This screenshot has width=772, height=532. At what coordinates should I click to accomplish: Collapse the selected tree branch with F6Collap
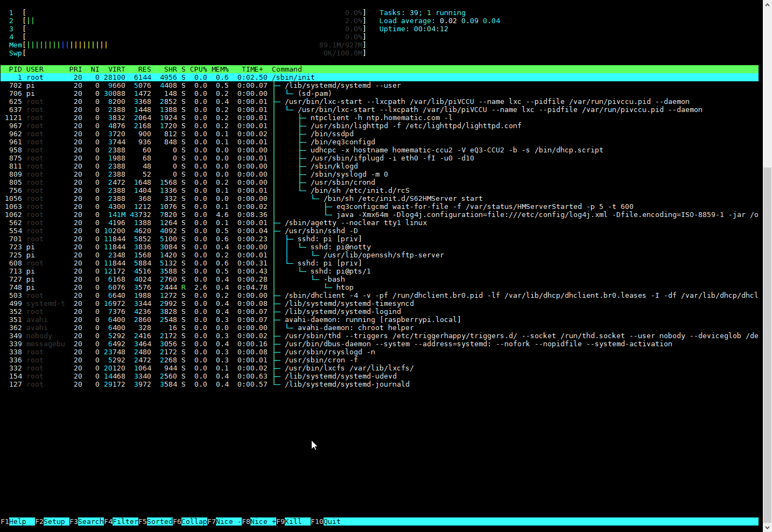click(x=190, y=521)
